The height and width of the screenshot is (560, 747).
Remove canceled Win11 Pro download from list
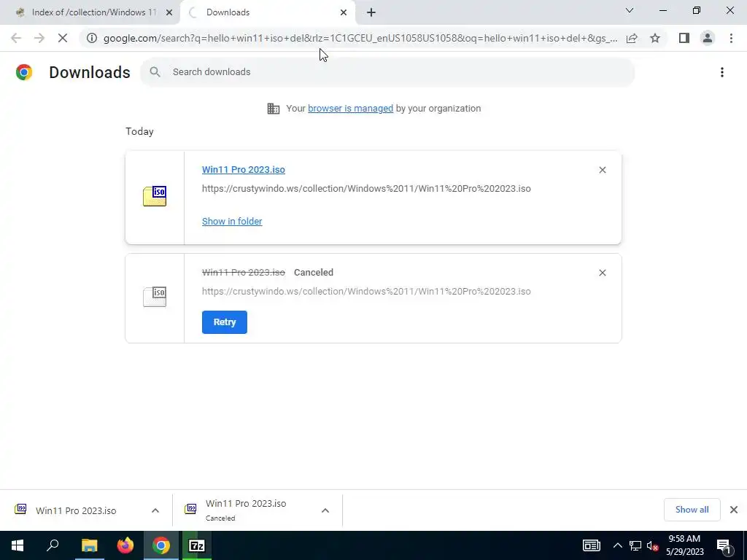click(602, 273)
